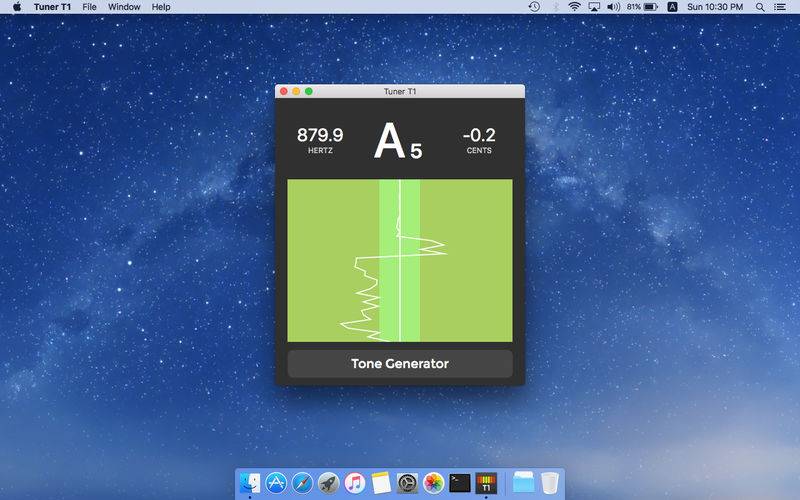This screenshot has height=500, width=800.
Task: Click the Tuner T1 Dock icon
Action: 486,483
